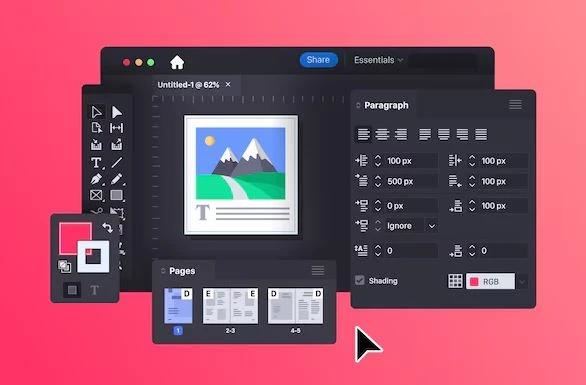Select the 2-3 spread thumbnail

[x=230, y=306]
